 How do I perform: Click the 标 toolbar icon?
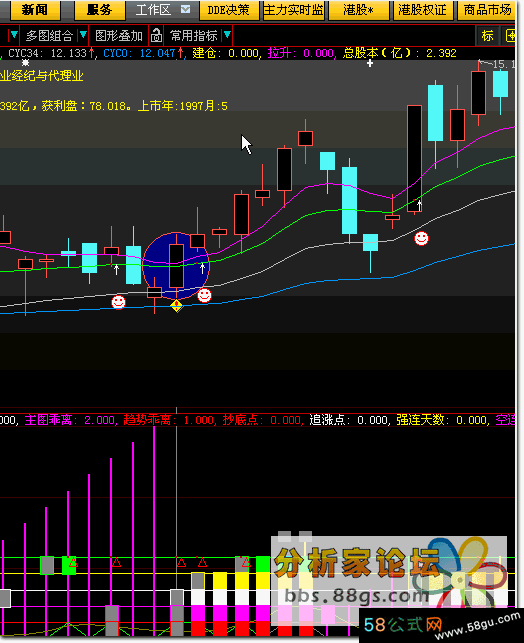click(487, 36)
